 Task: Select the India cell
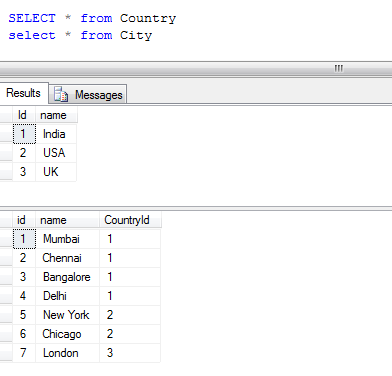(56, 134)
